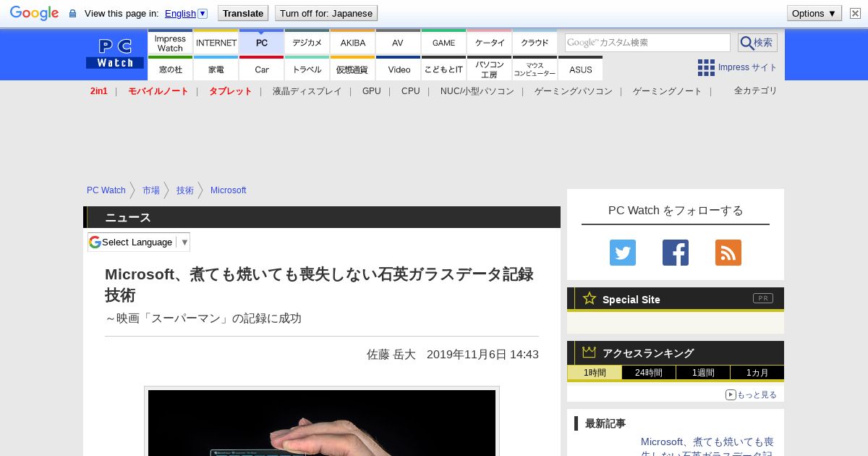This screenshot has width=868, height=456.
Task: Click the 技術 breadcrumb link
Action: pos(185,190)
